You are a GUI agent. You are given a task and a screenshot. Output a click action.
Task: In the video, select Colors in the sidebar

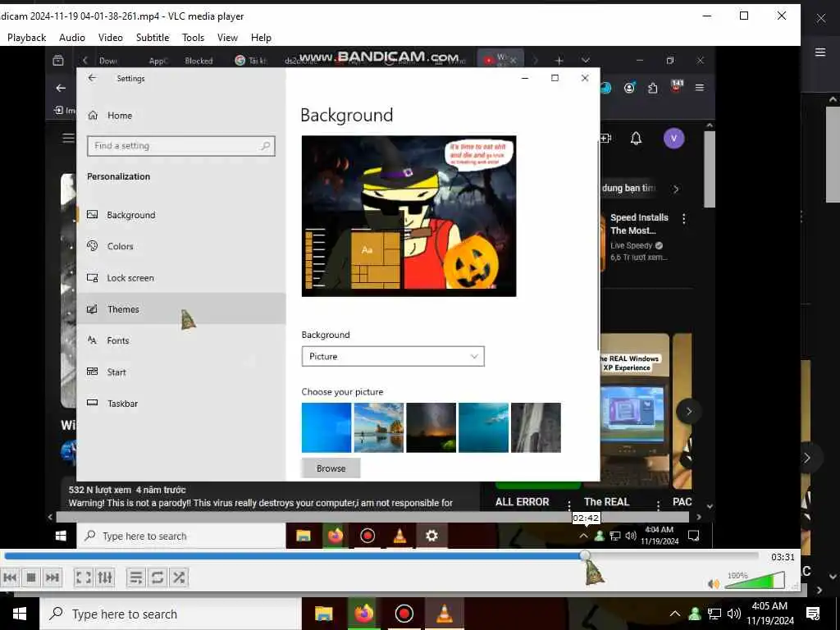point(181,246)
